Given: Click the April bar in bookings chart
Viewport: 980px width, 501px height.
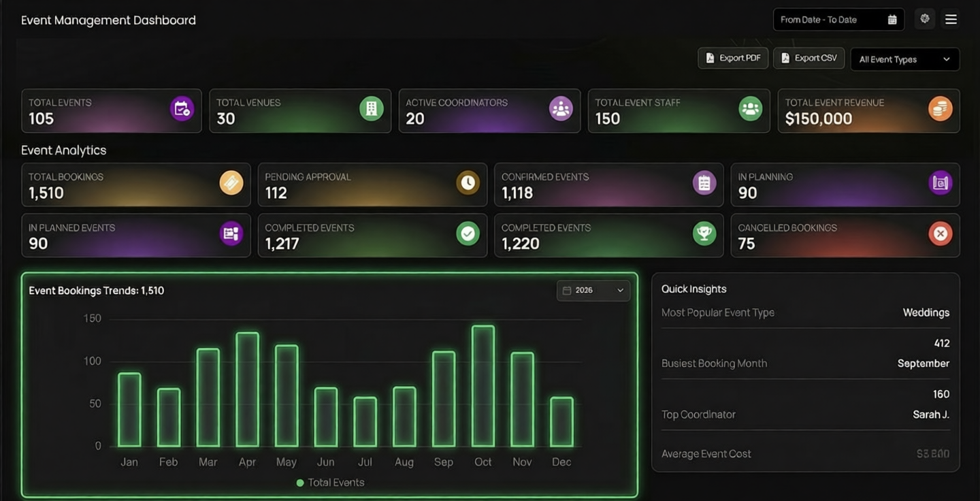Looking at the screenshot, I should point(247,389).
